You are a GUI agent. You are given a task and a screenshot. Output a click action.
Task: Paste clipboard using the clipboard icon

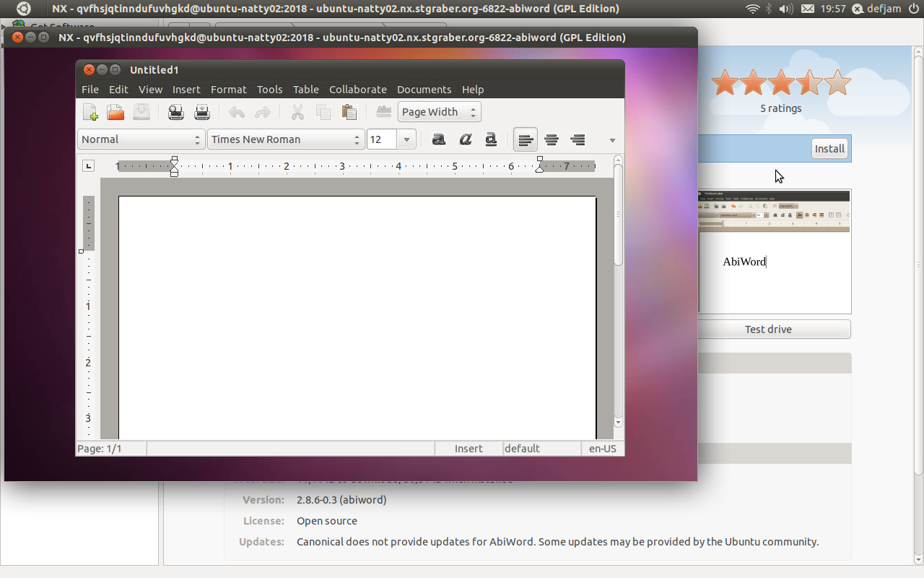click(x=349, y=112)
